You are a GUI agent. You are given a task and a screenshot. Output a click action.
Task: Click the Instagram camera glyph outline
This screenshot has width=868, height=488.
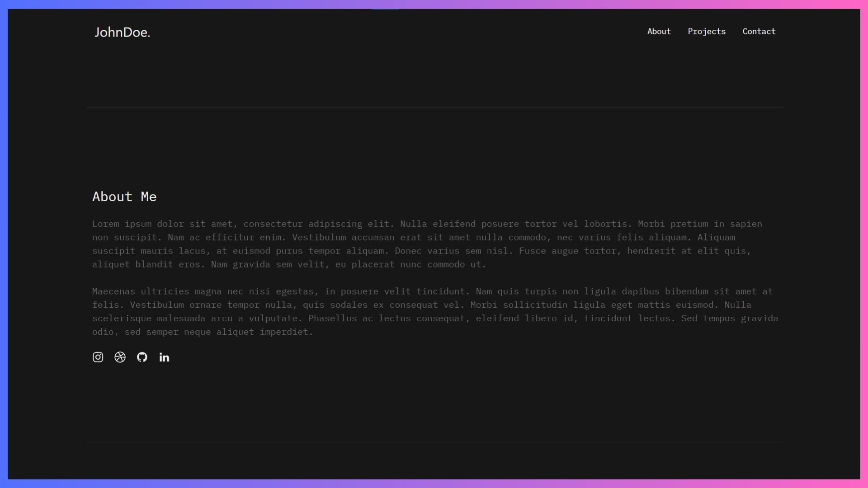coord(98,357)
